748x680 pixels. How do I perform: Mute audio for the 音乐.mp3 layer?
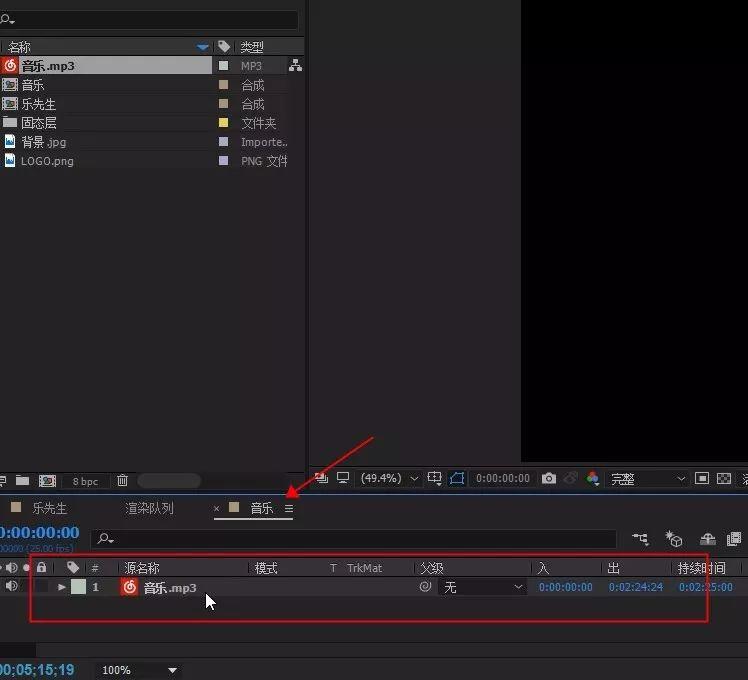[x=12, y=586]
